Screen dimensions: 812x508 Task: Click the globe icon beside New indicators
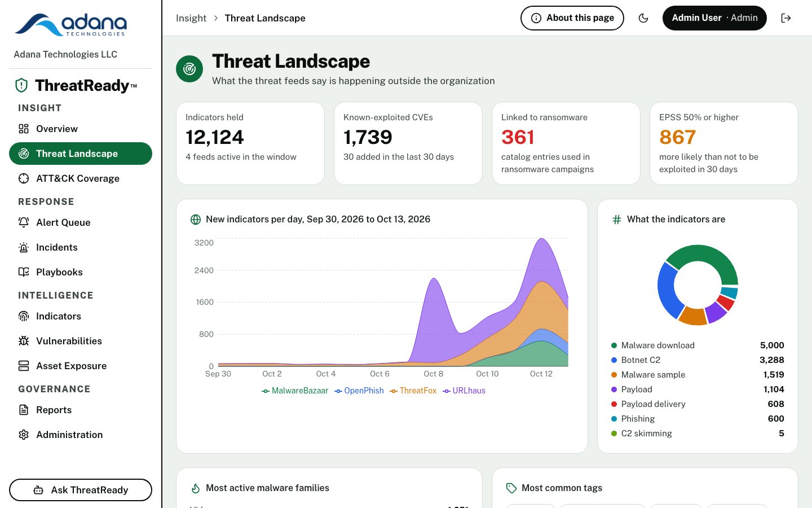point(196,220)
